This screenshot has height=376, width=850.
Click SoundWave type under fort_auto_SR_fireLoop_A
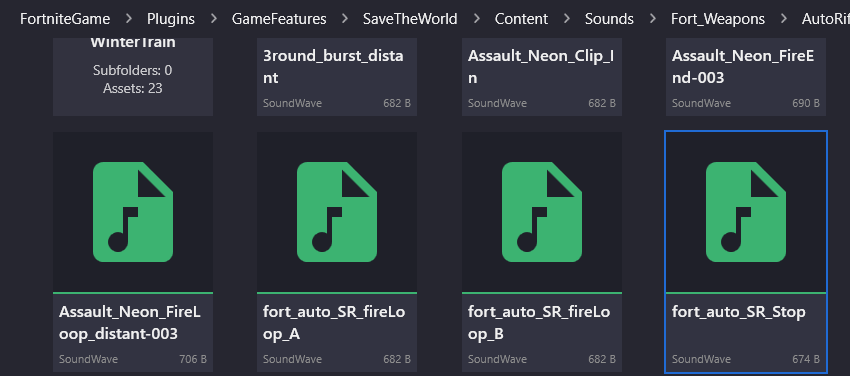[292, 359]
